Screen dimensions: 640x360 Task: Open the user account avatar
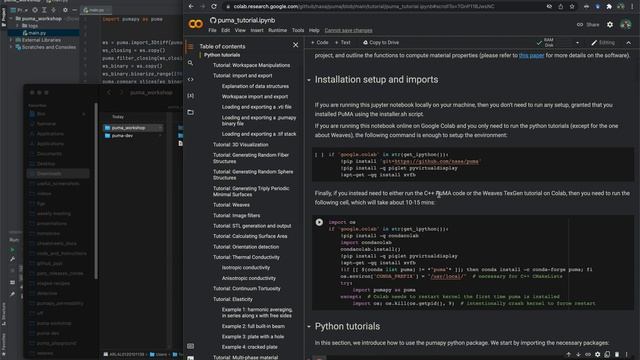pyautogui.click(x=625, y=24)
